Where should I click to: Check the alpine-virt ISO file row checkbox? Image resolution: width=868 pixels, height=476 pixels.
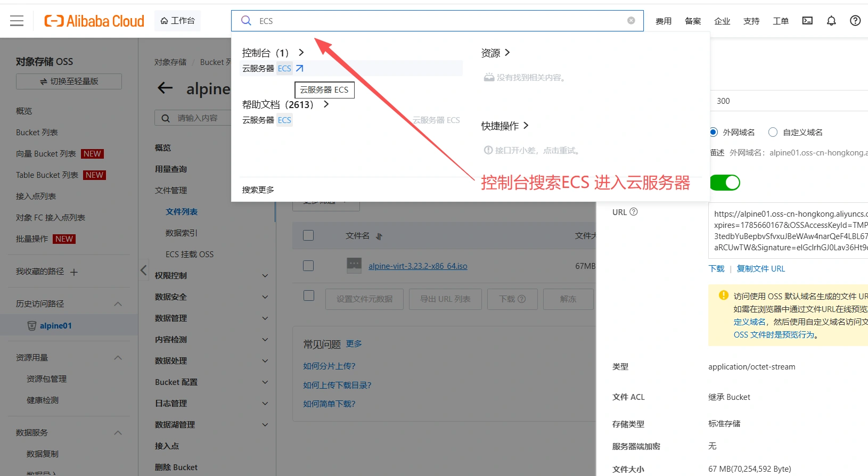tap(308, 266)
